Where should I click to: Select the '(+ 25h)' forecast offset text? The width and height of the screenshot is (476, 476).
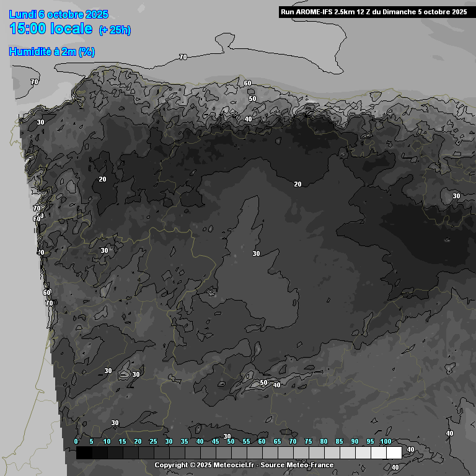pos(115,30)
